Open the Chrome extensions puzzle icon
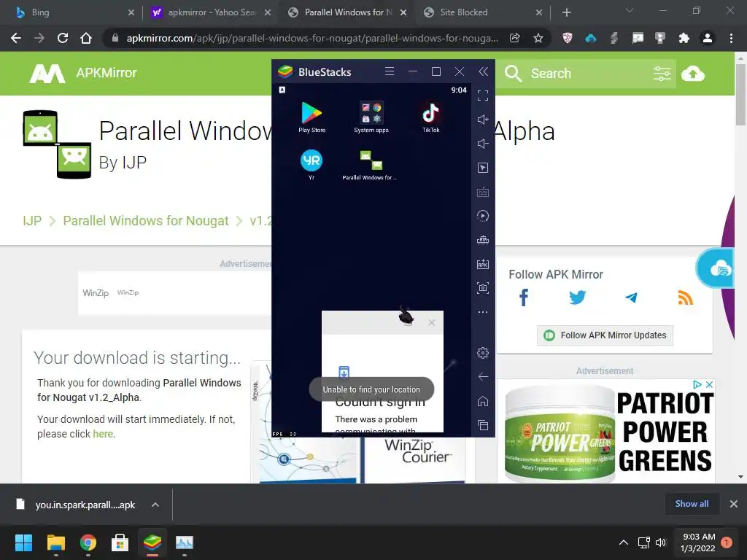Screen dimensions: 747x560 pos(684,38)
